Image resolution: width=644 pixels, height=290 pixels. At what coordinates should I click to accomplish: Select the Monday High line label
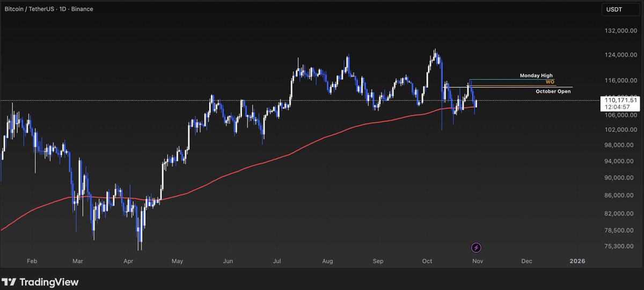pos(536,76)
